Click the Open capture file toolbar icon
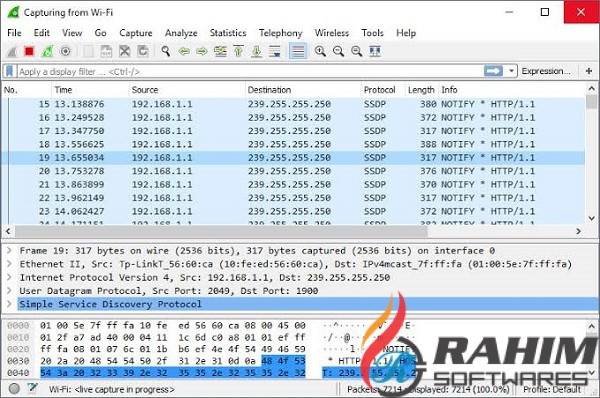The width and height of the screenshot is (600, 398). coord(88,51)
